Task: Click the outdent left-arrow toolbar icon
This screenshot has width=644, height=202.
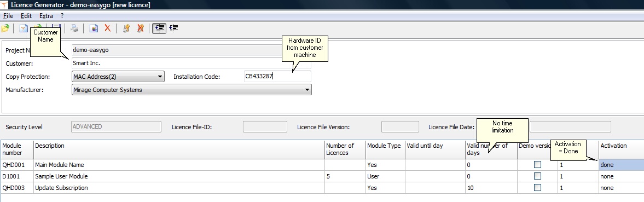Action: [x=159, y=28]
